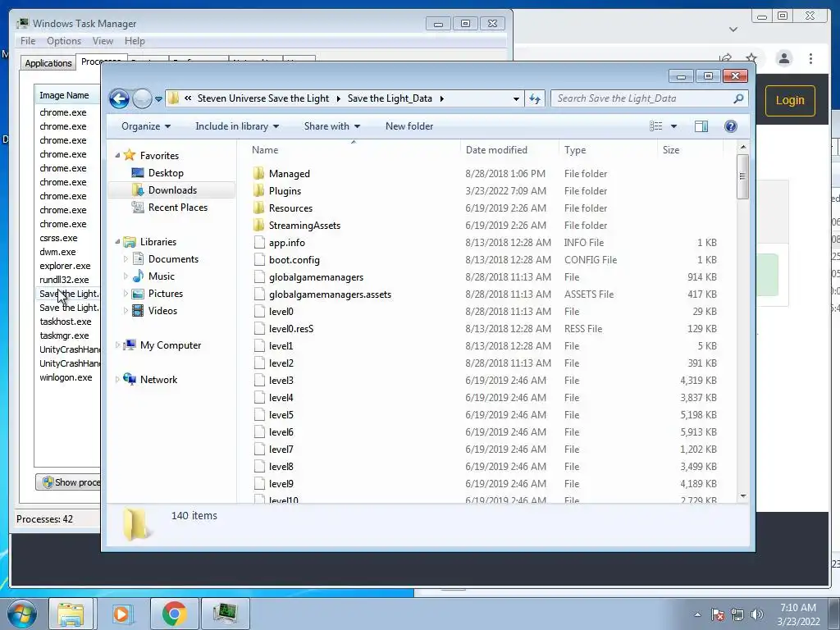The image size is (840, 630).
Task: Open Windows Explorer from the taskbar
Action: tap(71, 614)
